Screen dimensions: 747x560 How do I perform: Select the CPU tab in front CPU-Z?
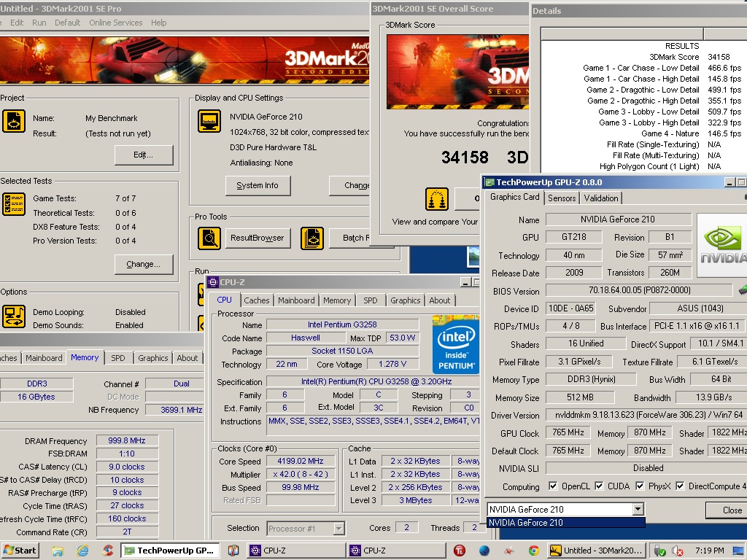pyautogui.click(x=224, y=300)
